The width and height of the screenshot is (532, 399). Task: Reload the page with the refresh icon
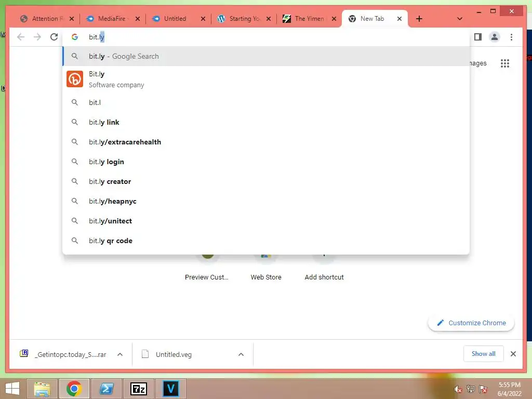(54, 37)
